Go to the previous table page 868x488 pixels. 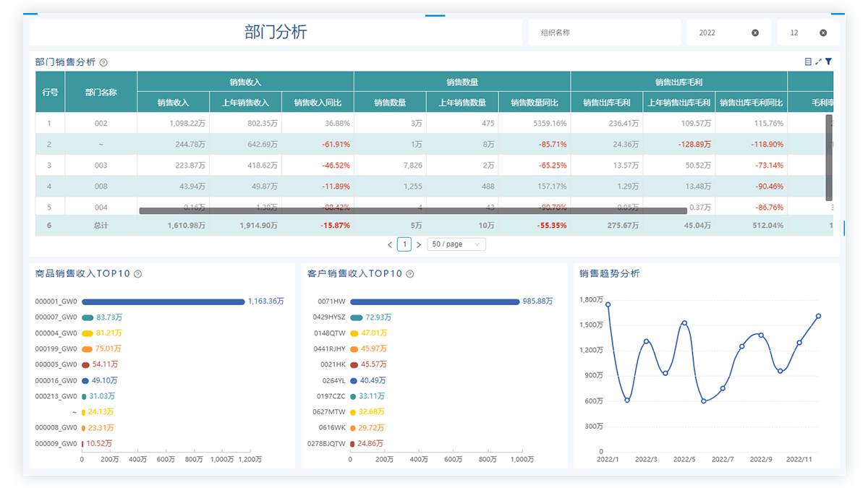tap(390, 245)
